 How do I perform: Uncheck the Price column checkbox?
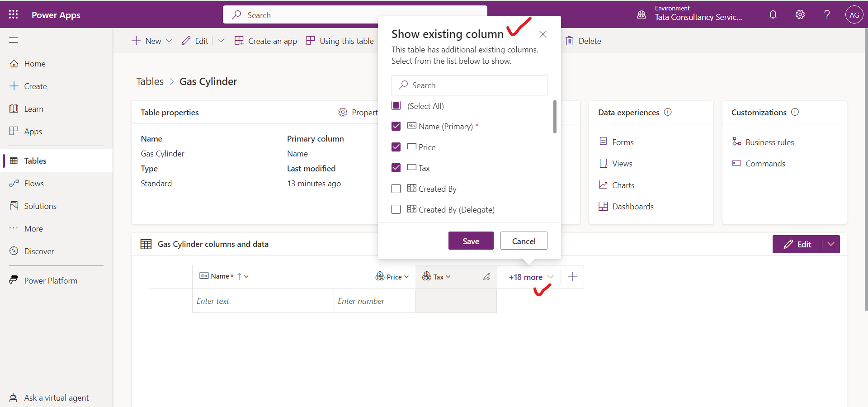coord(396,147)
